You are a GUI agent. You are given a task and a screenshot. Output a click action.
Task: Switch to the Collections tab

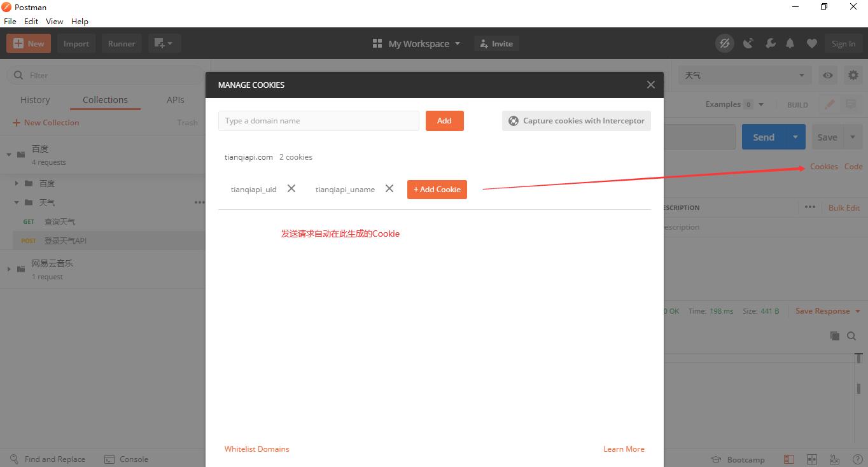[105, 100]
